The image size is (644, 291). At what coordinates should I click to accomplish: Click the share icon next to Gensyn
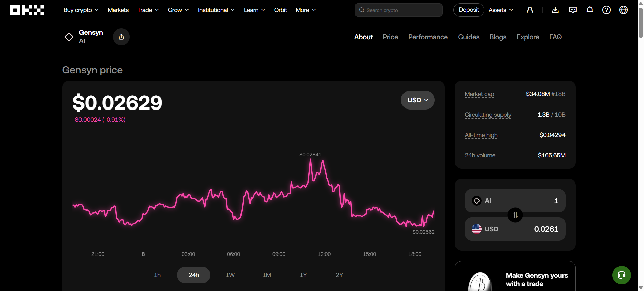(121, 37)
